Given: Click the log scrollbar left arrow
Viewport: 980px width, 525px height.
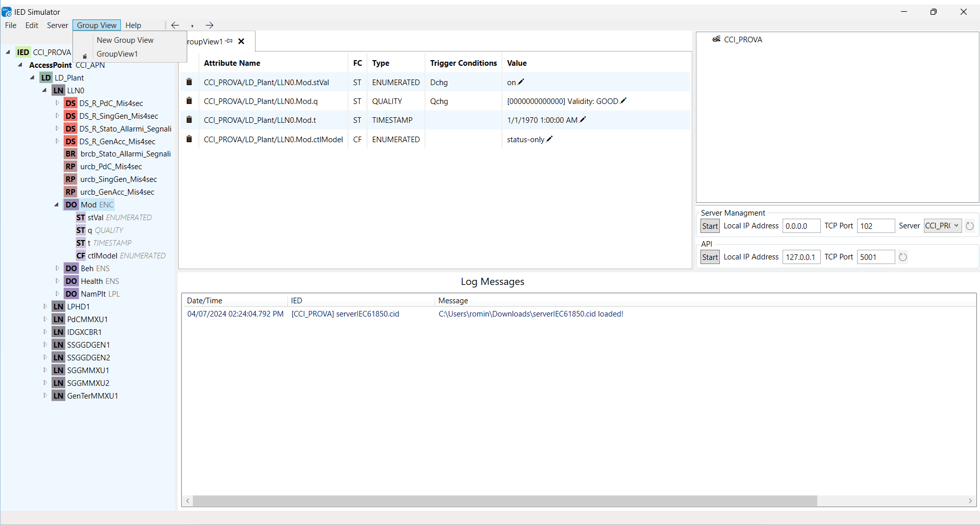Looking at the screenshot, I should click(x=188, y=501).
